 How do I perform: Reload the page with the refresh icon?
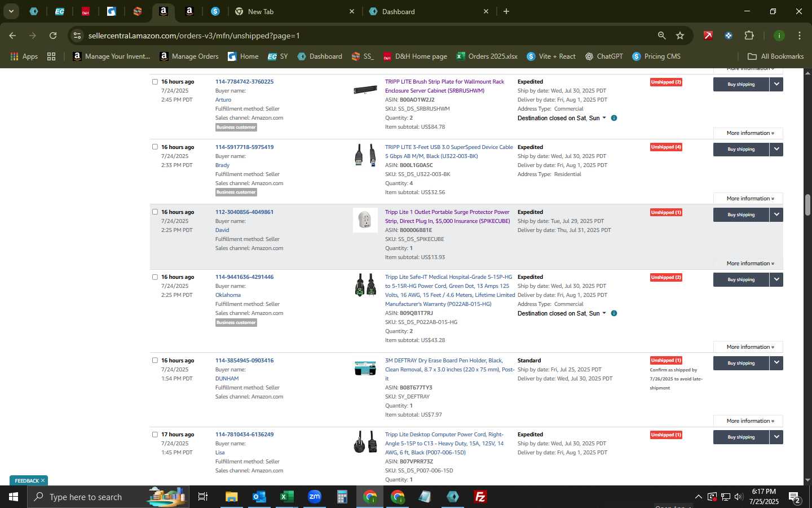click(x=53, y=36)
